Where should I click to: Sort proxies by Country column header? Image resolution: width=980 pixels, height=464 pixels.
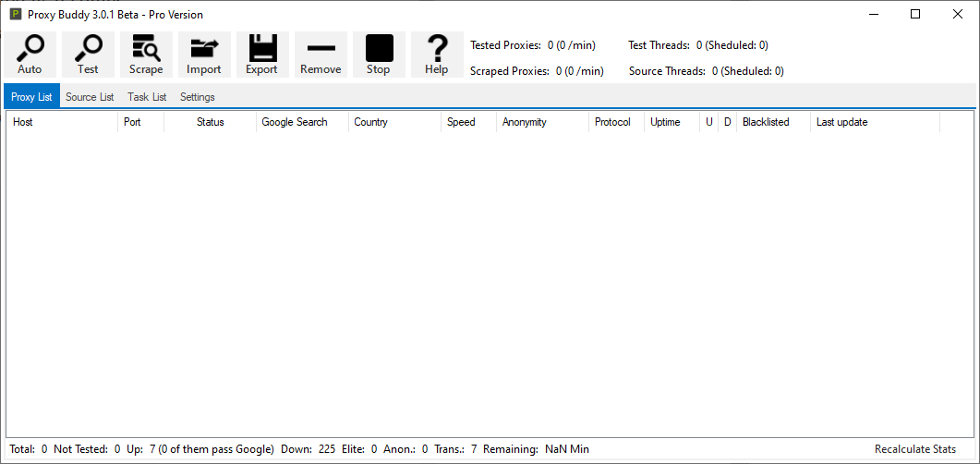tap(395, 122)
